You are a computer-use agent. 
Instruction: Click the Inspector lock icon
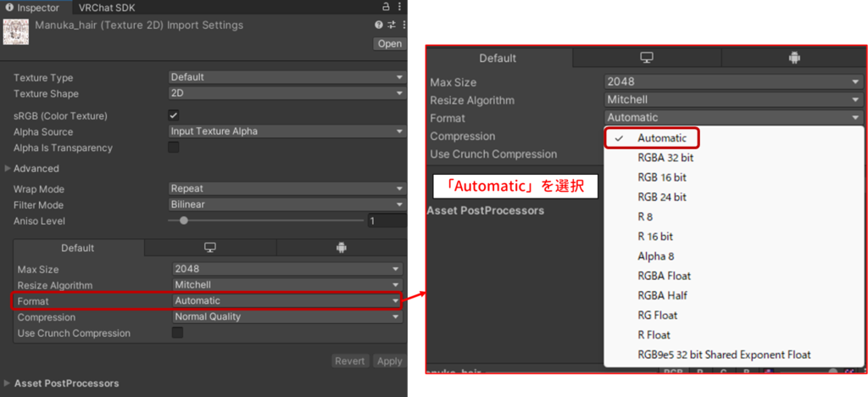point(384,7)
